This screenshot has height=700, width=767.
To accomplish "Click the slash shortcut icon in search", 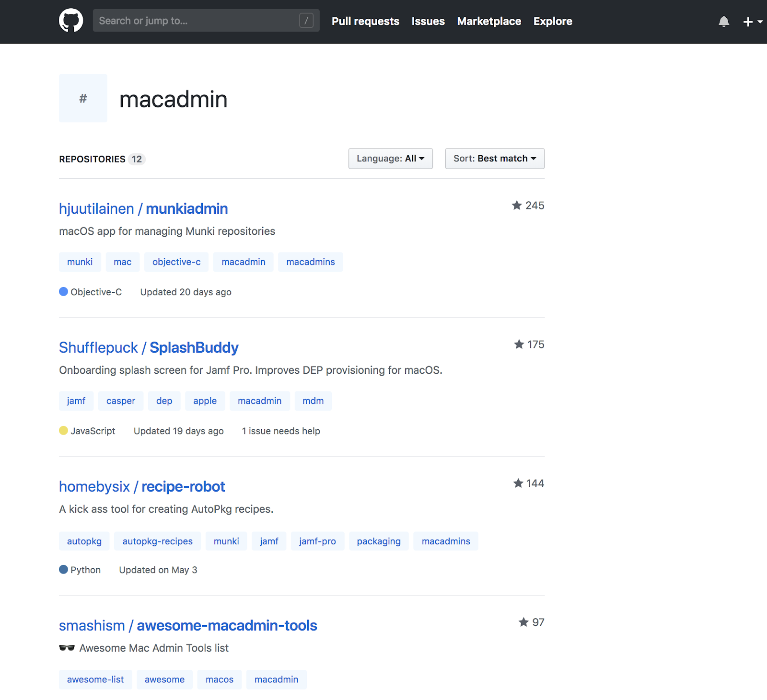I will click(x=306, y=21).
